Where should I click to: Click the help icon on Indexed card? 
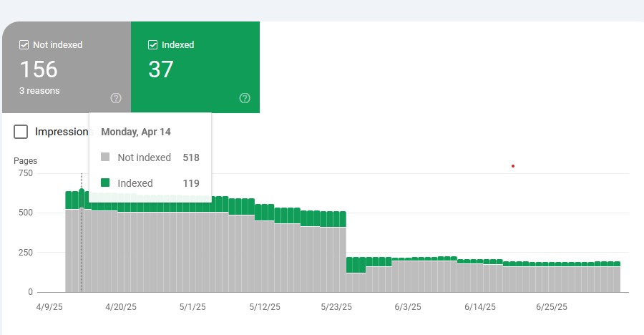coord(245,98)
